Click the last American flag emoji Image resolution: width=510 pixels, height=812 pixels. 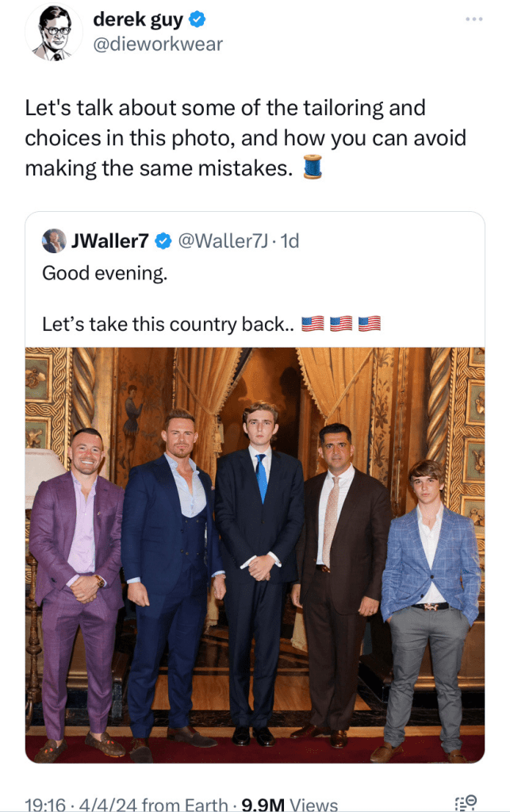click(x=370, y=324)
